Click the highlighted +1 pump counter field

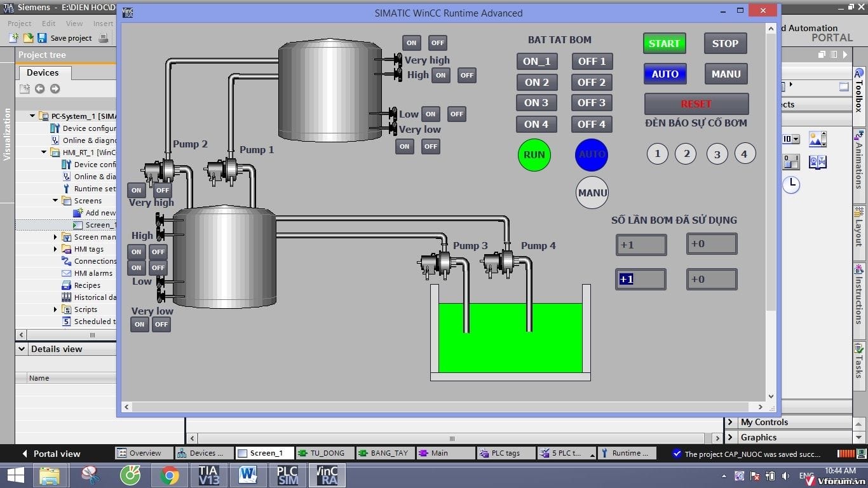point(641,279)
